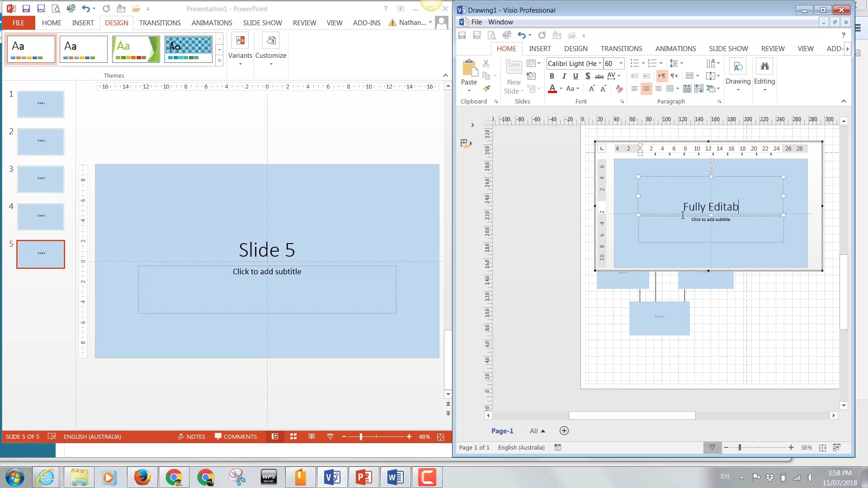Click the Visio shapes pane icon at left
Viewport: 868px width, 488px height.
466,143
